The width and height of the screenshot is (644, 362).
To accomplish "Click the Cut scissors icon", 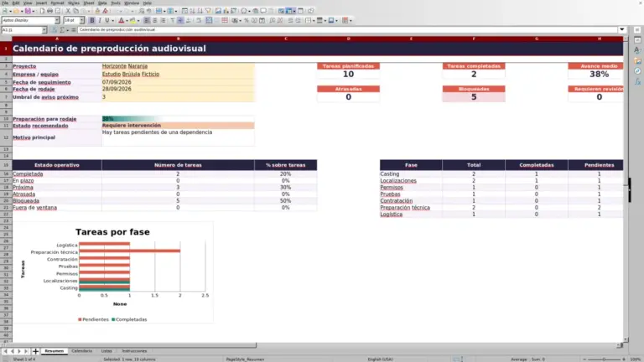I will pos(68,11).
